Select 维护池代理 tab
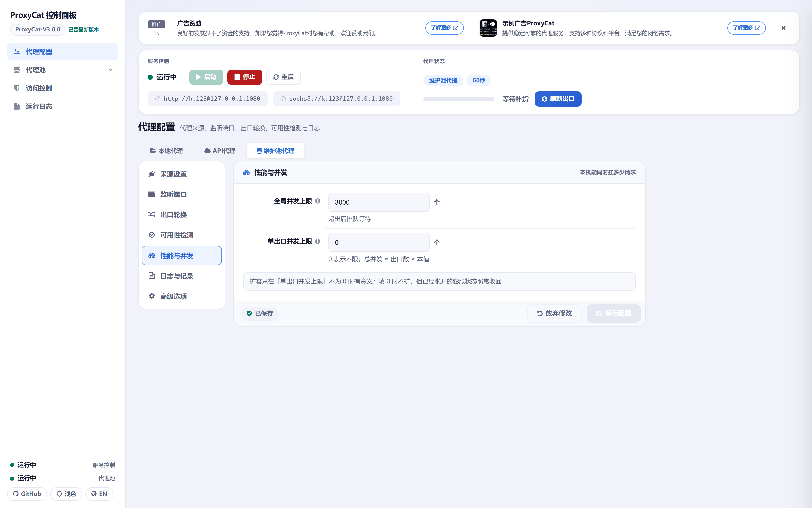Screen dimensions: 812x508 click(276, 151)
